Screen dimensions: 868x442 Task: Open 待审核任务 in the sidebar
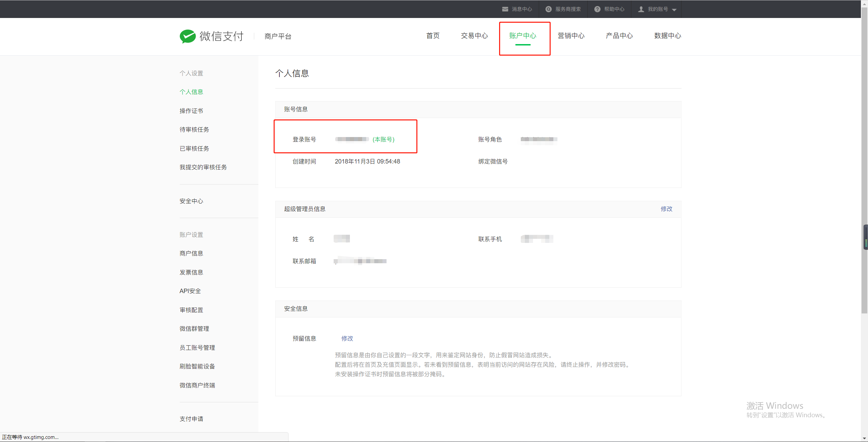194,130
